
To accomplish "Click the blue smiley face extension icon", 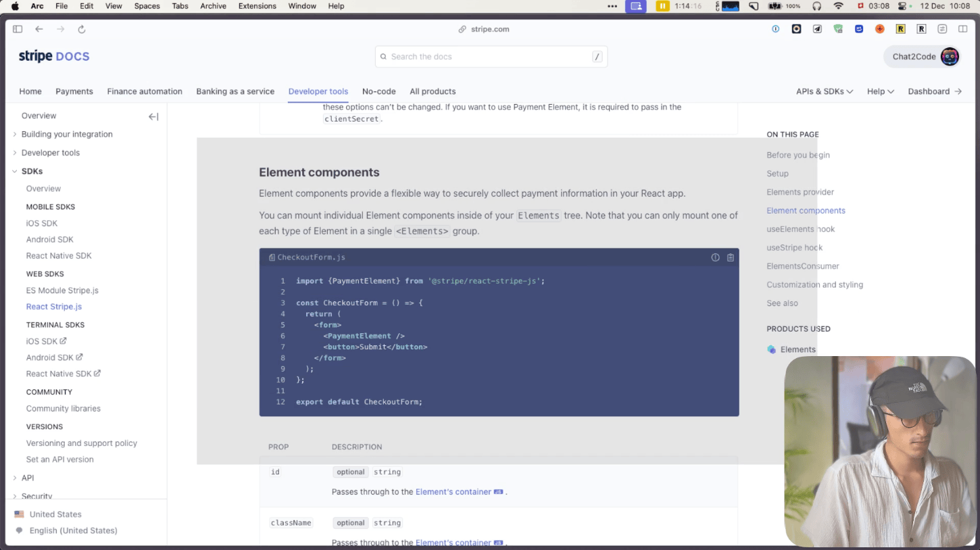I will pyautogui.click(x=859, y=29).
